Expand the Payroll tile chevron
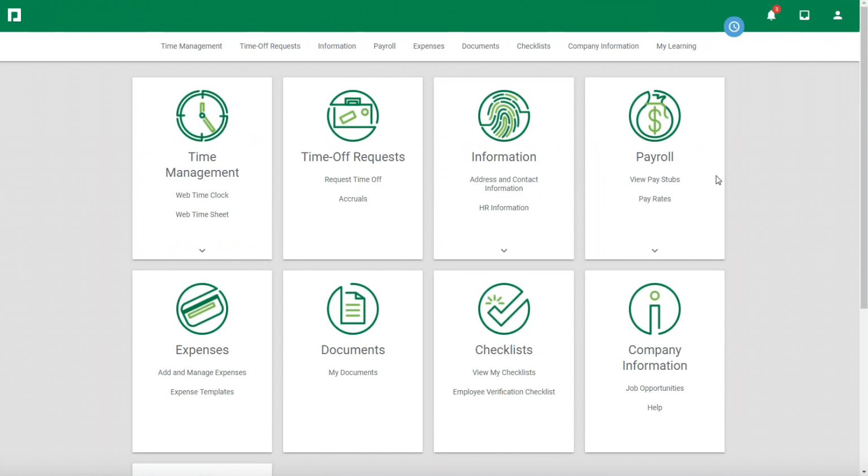This screenshot has height=476, width=868. coord(654,250)
